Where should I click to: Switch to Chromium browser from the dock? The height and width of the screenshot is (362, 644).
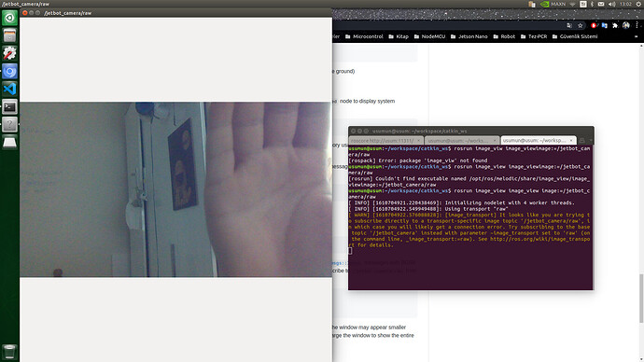9,72
